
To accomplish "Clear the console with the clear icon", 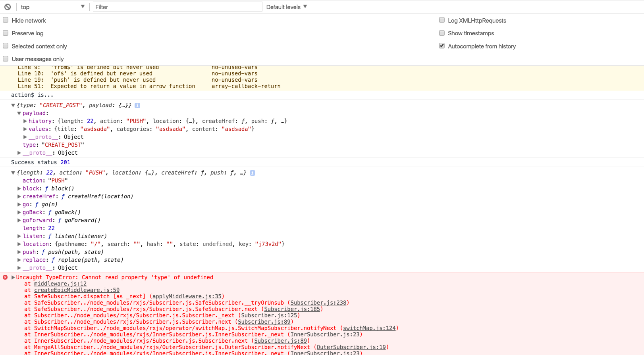I will pyautogui.click(x=8, y=7).
